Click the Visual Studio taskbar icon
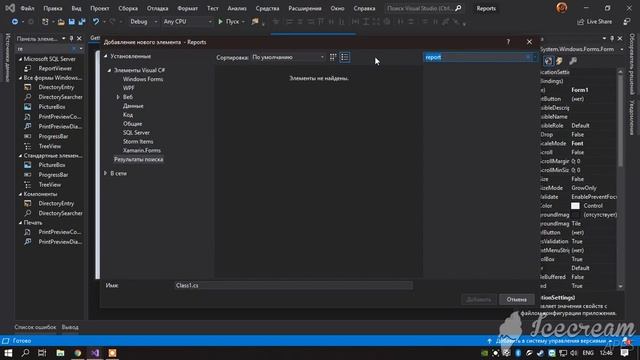 click(95, 353)
